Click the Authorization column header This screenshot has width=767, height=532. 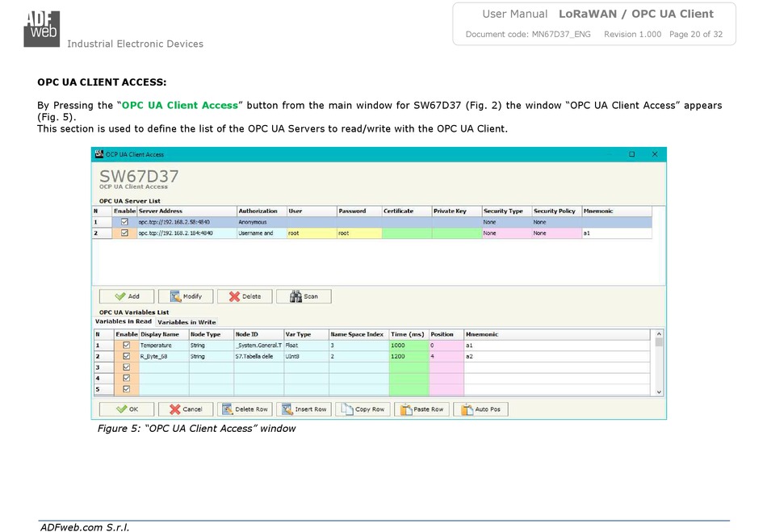(262, 212)
